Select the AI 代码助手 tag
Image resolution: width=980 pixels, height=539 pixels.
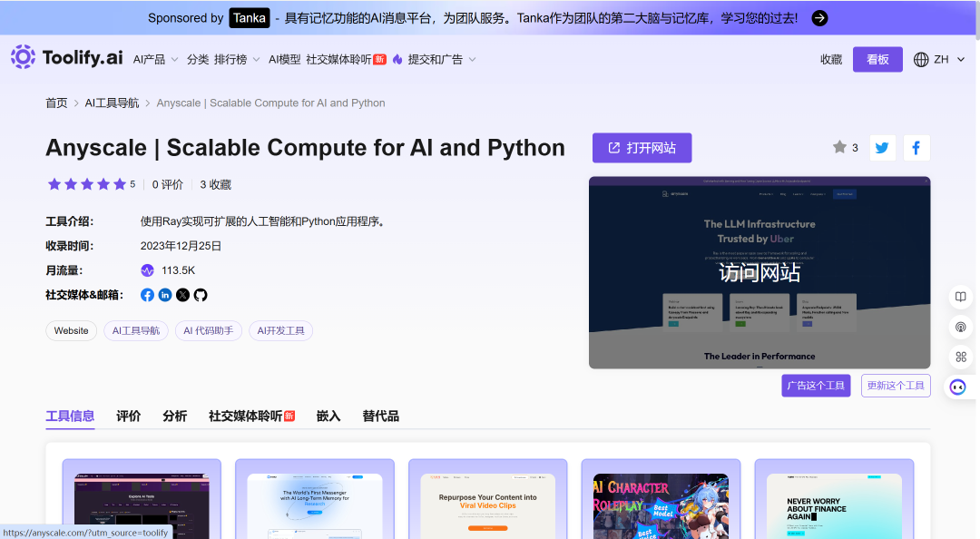208,331
